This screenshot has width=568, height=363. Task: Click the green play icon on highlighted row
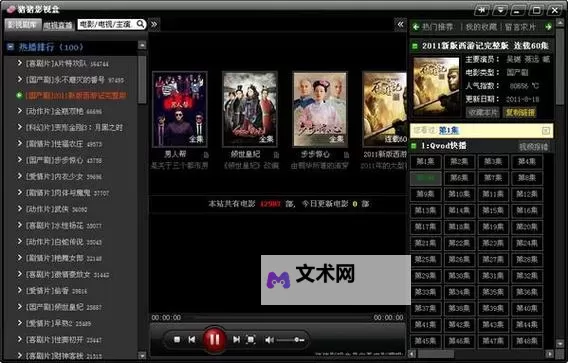click(x=19, y=95)
